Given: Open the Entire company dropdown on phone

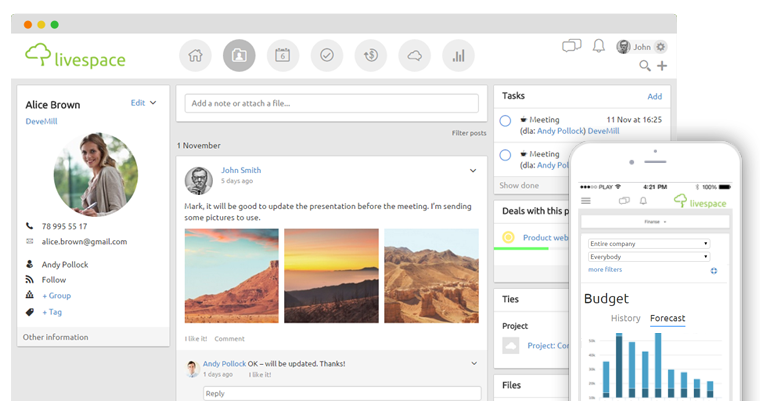Looking at the screenshot, I should [x=649, y=243].
